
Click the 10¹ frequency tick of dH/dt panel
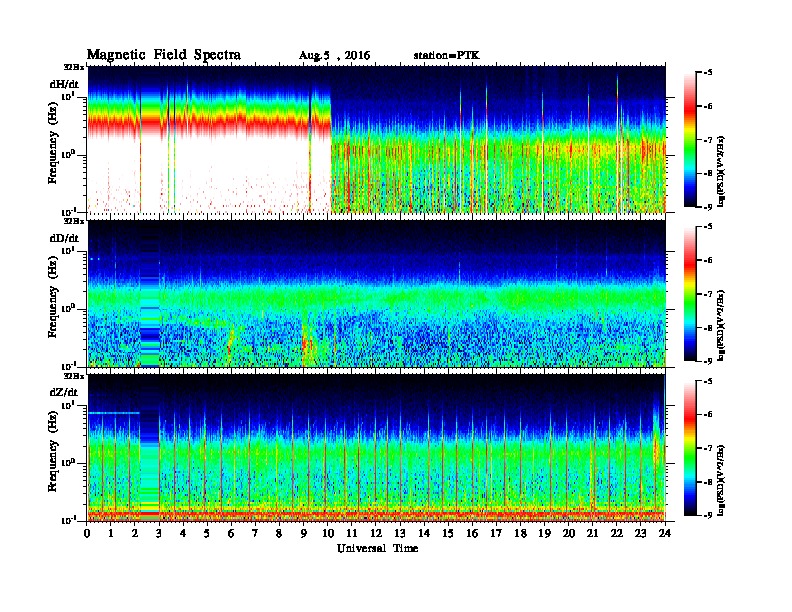pos(67,96)
